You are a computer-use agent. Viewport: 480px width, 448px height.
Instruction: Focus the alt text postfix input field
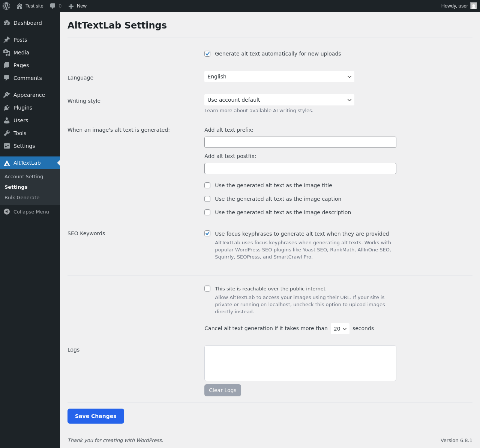[300, 168]
